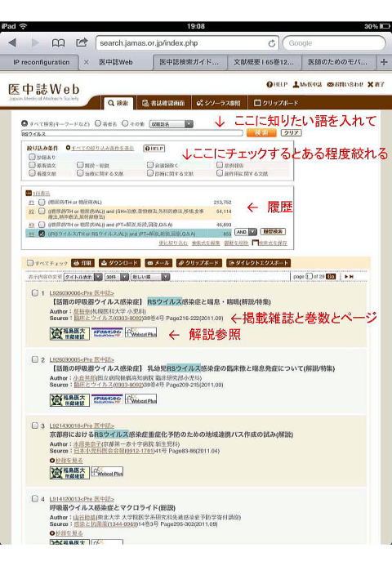Open Webcat Plus icon for result 3
392x566 pixels.
107,472
